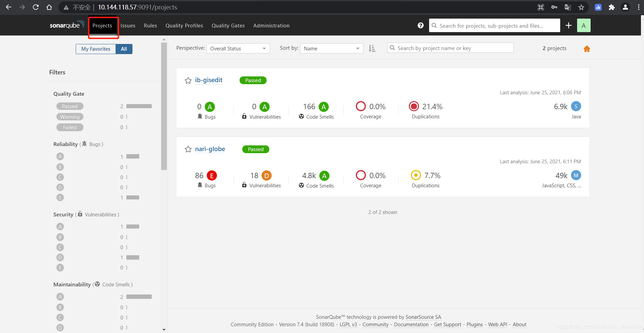This screenshot has width=644, height=333.
Task: Click the size S badge of ib-gisedit
Action: tap(576, 106)
